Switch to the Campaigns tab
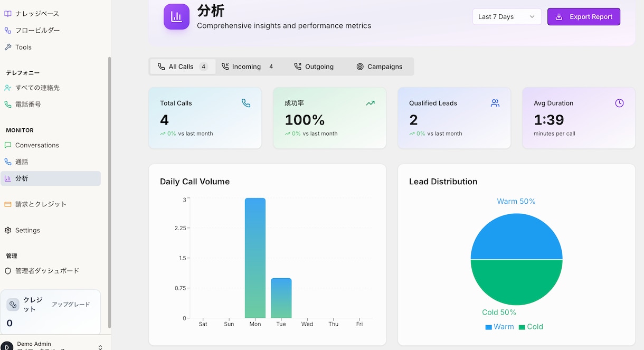The image size is (644, 350). point(380,67)
